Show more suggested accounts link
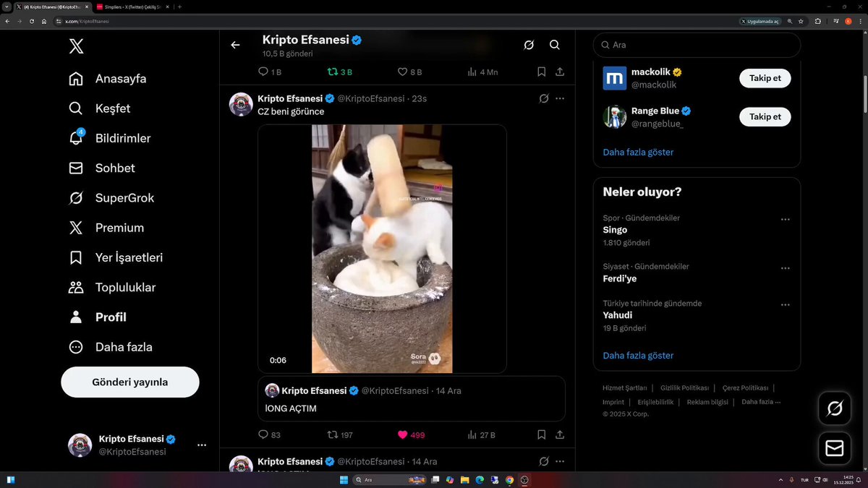The width and height of the screenshot is (868, 488). [x=638, y=153]
